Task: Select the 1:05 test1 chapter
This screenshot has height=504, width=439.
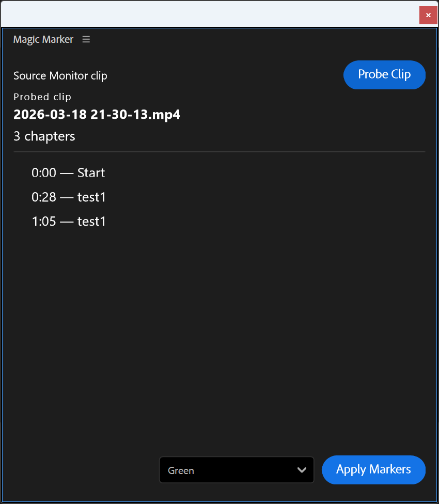Action: click(x=69, y=221)
